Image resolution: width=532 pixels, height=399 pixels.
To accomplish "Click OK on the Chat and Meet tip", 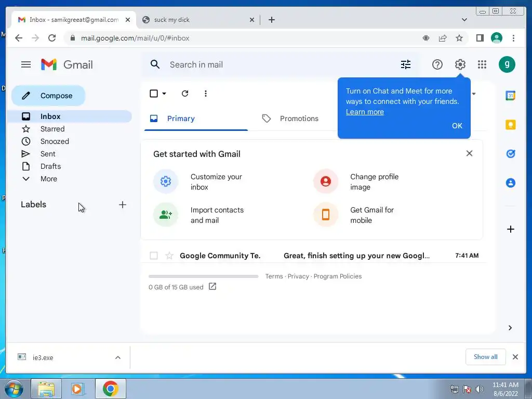I will tap(457, 126).
